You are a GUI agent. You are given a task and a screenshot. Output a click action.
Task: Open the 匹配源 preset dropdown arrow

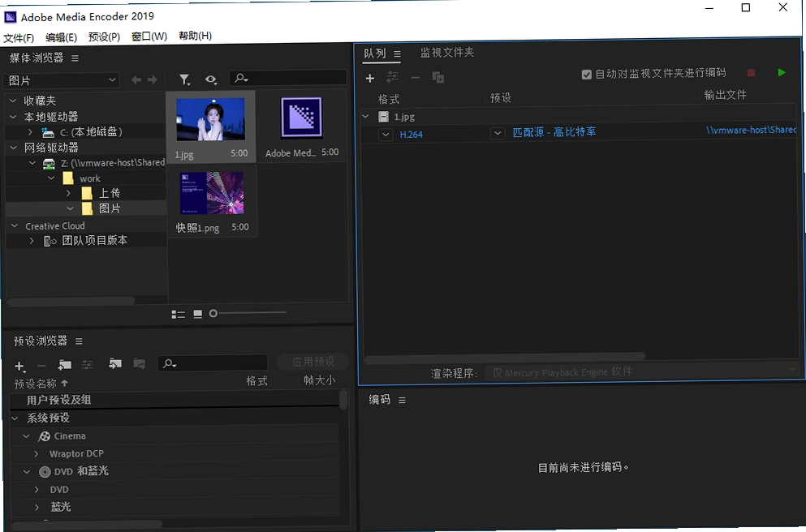497,134
